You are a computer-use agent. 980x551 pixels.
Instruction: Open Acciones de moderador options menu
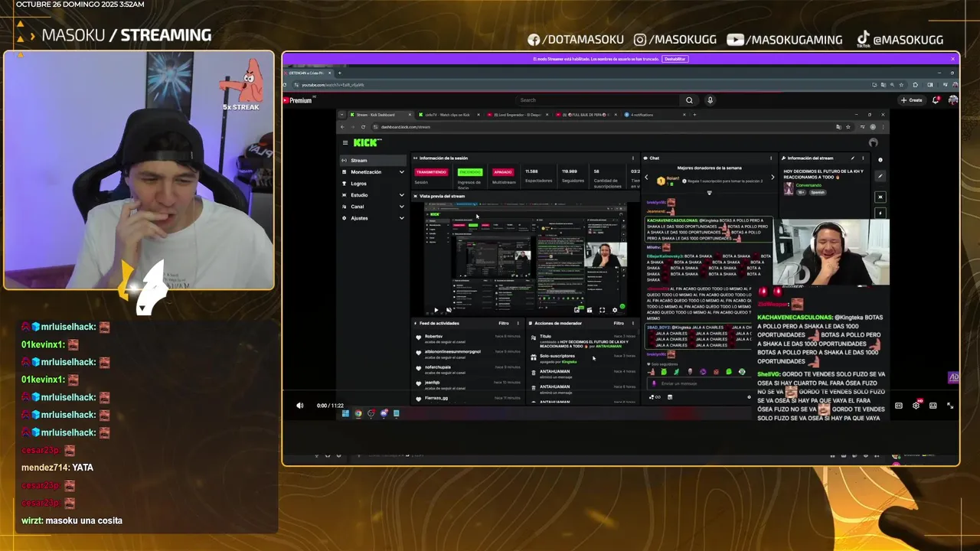[x=633, y=323]
